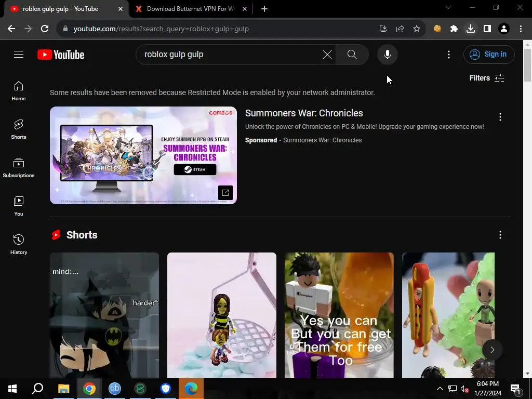The image size is (532, 399).
Task: Open Windows taskbar search
Action: coord(37,389)
